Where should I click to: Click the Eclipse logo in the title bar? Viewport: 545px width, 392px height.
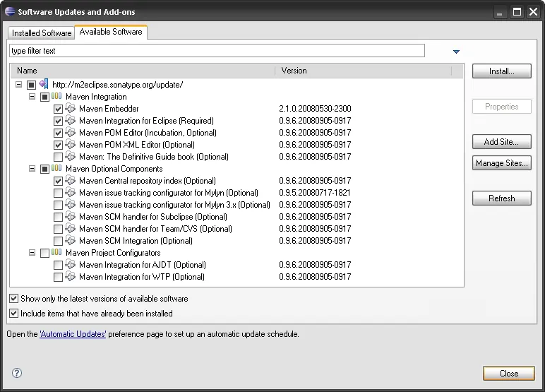[x=10, y=11]
